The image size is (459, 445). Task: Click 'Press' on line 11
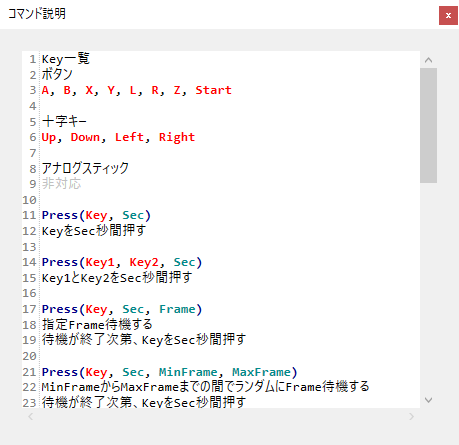pos(60,215)
